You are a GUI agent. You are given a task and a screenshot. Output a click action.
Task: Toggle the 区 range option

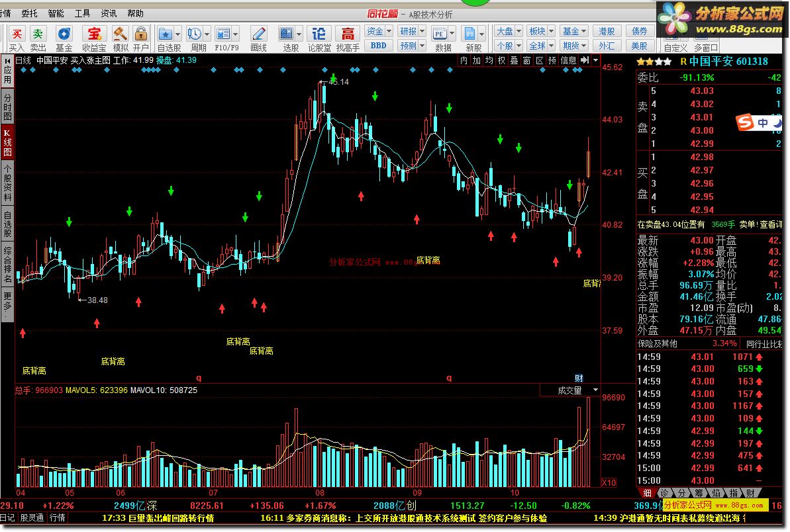pos(540,60)
